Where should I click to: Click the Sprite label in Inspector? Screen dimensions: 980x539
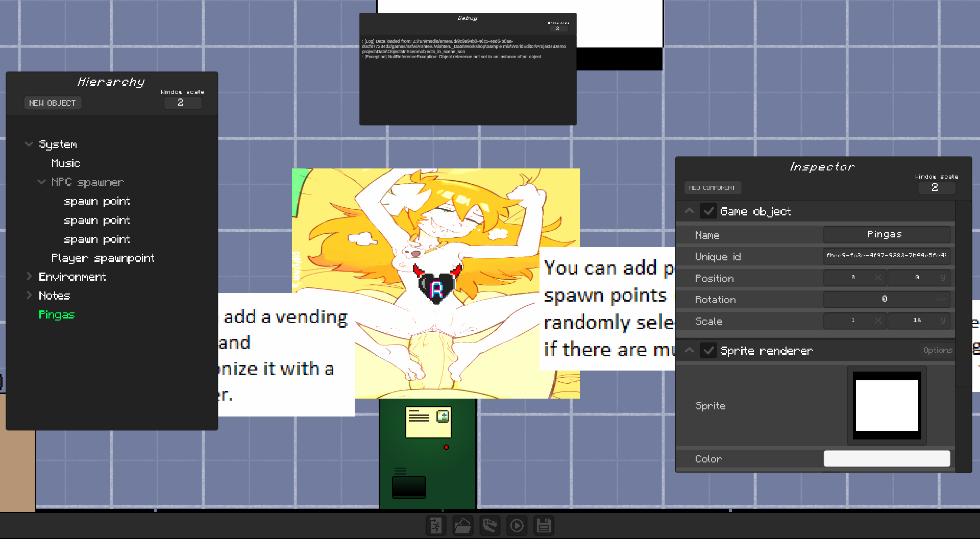(x=710, y=406)
